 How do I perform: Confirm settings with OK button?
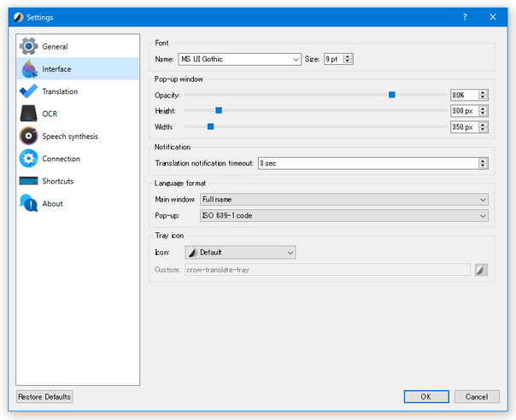point(426,397)
